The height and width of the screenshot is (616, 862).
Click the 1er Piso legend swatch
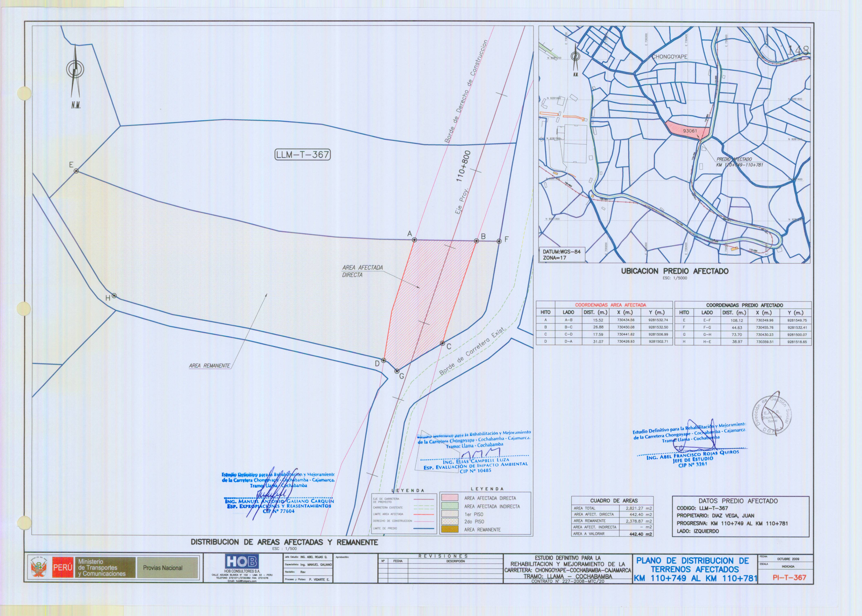[450, 514]
